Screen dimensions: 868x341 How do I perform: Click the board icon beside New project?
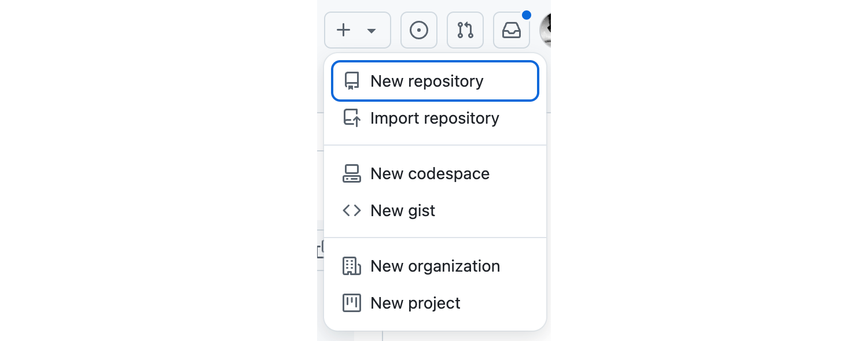coord(352,303)
